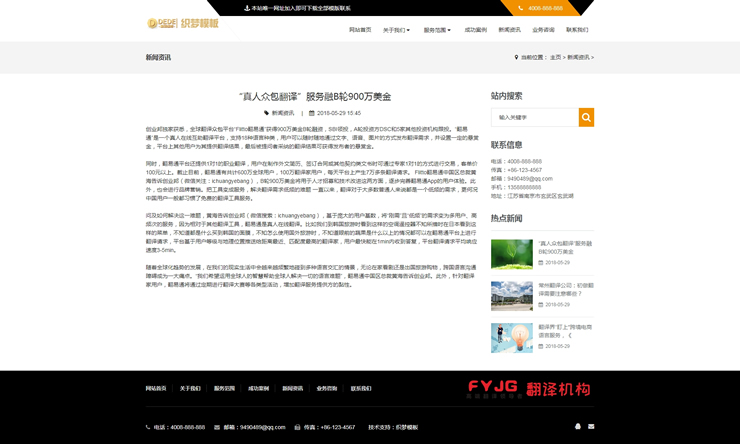The width and height of the screenshot is (740, 444).
Task: Go to 联系我们 in top navigation
Action: (x=577, y=30)
